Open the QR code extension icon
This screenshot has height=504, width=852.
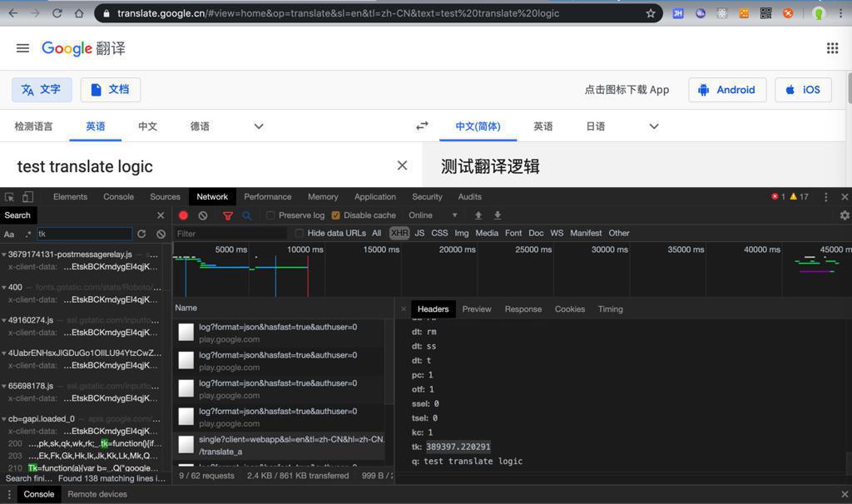pyautogui.click(x=765, y=13)
